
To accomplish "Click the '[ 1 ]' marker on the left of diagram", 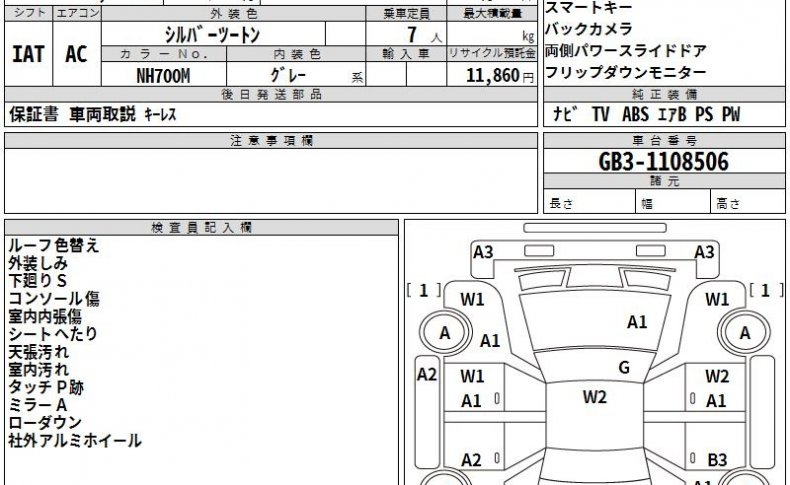I will (x=424, y=290).
